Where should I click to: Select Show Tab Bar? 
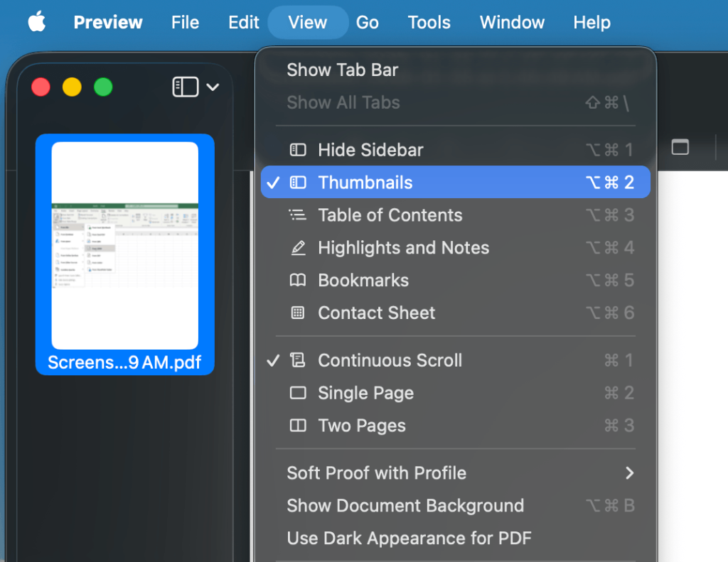click(342, 70)
